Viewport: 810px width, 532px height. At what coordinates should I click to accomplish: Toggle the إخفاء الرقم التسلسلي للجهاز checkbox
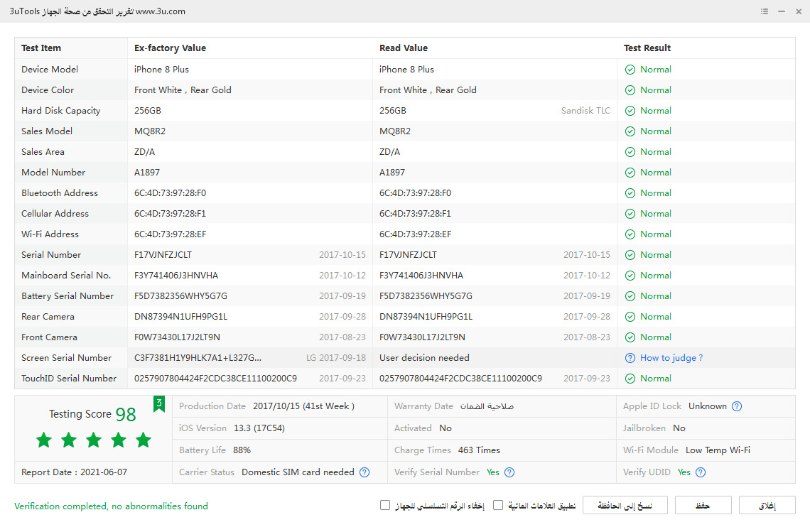pyautogui.click(x=385, y=505)
